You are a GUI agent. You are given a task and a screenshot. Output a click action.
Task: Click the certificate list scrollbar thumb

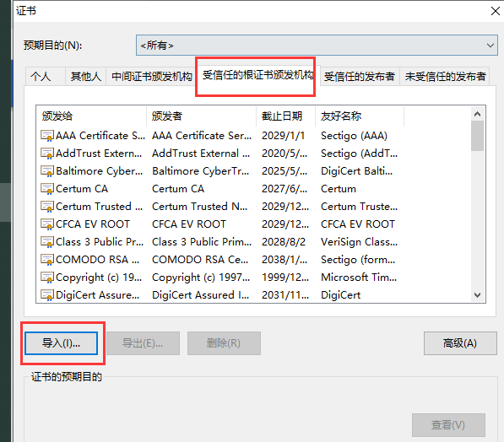tap(477, 136)
